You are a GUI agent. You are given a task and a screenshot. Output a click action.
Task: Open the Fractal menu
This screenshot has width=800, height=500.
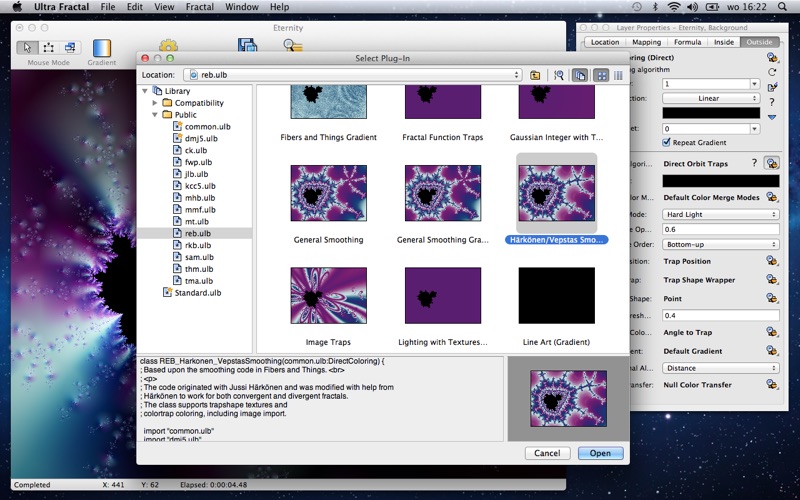coord(198,7)
